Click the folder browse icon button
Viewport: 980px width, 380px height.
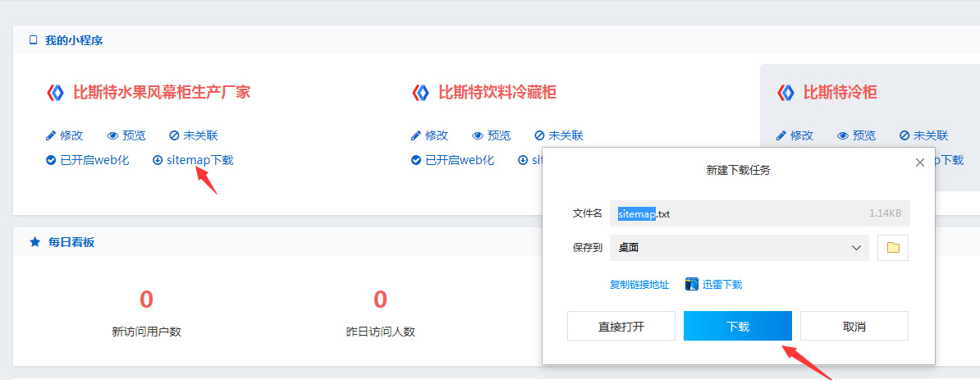[x=893, y=248]
